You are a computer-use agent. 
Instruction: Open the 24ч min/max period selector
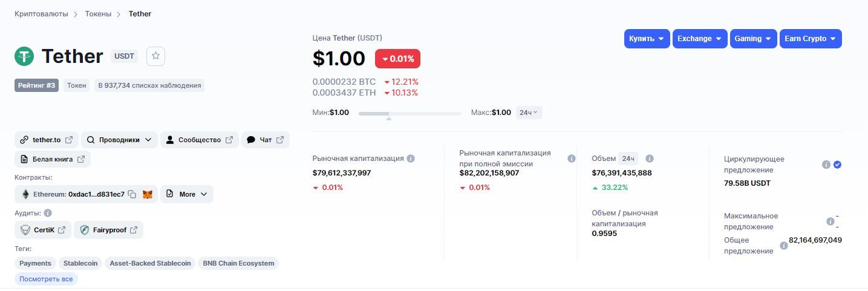(x=529, y=113)
